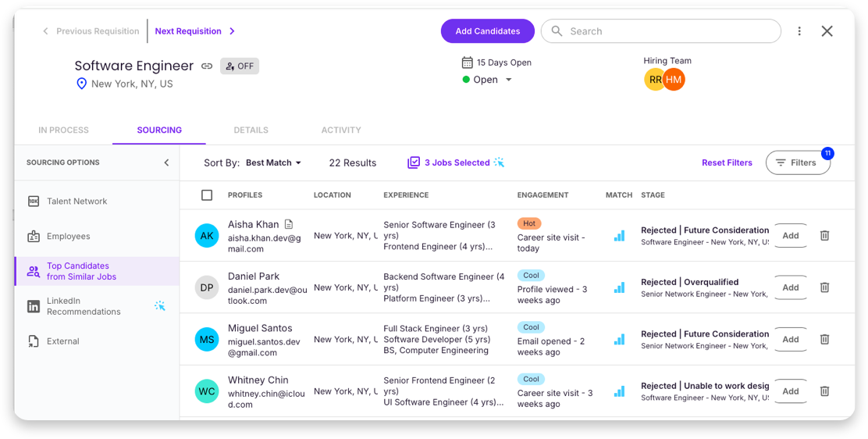Click into the Search field
The image size is (868, 439).
click(661, 31)
